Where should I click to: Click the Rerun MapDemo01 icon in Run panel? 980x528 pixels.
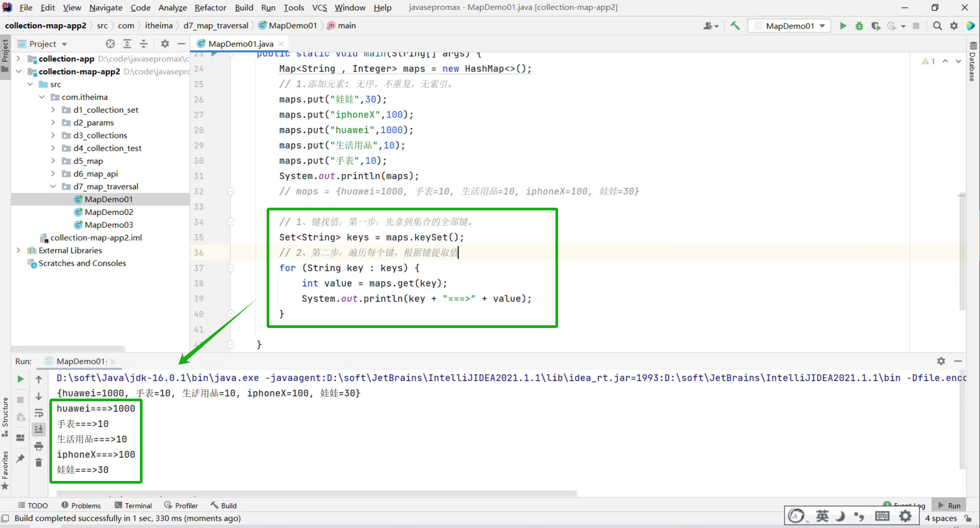point(20,379)
